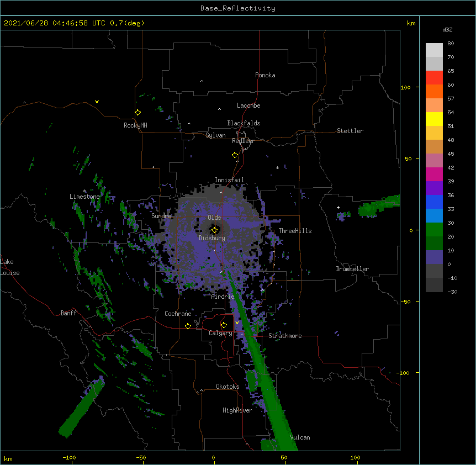Click the Innisfail city label

229,180
